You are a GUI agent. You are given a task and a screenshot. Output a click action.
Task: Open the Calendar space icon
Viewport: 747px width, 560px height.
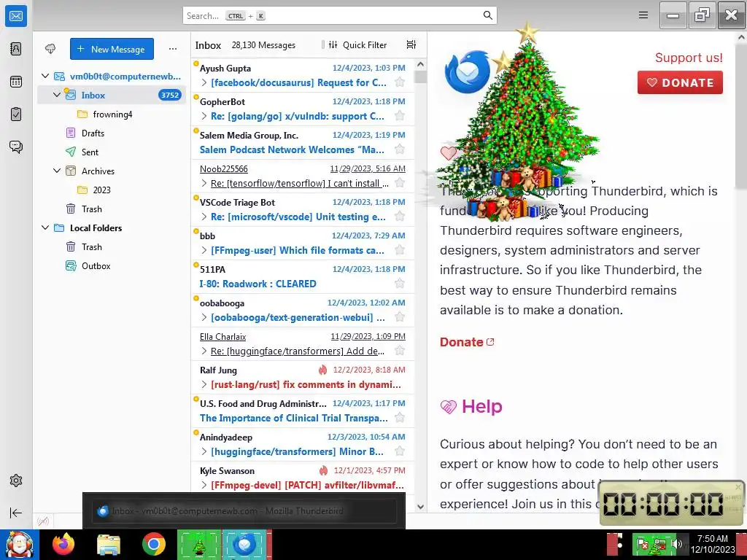[16, 82]
